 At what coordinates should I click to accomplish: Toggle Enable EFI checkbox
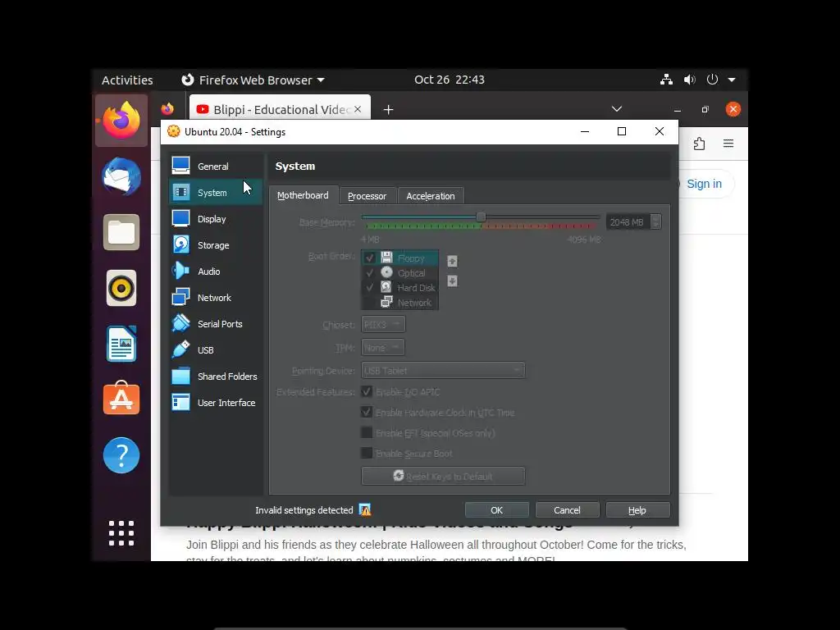click(x=367, y=432)
